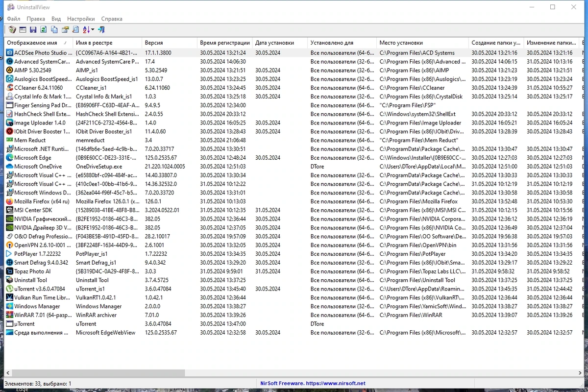Click the CCleaner 6.24.11060 row icon
The height and width of the screenshot is (392, 588).
pyautogui.click(x=9, y=88)
